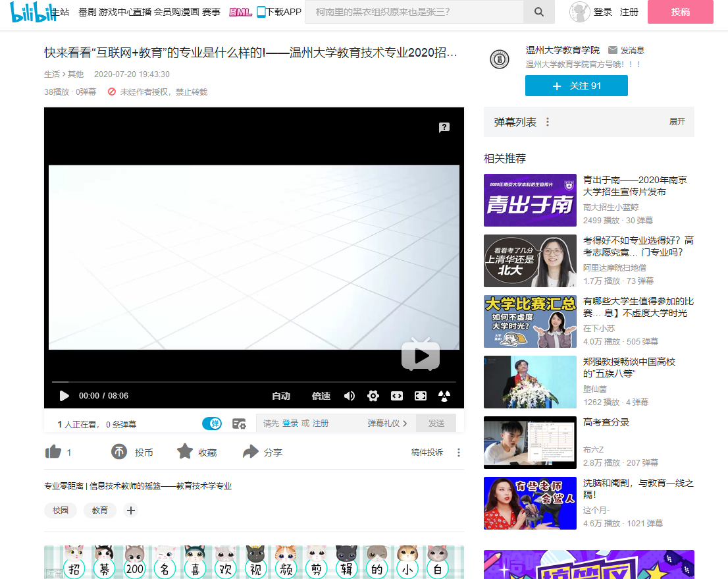Toggle the danmaku (弹) switch off
Screen dimensions: 728x579
coord(212,424)
